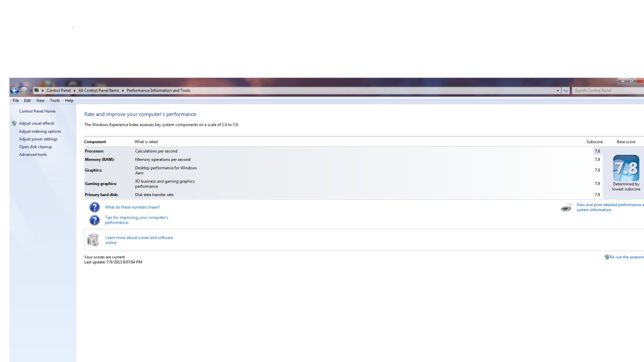
Task: Click the Last update timestamp text
Action: [113, 262]
